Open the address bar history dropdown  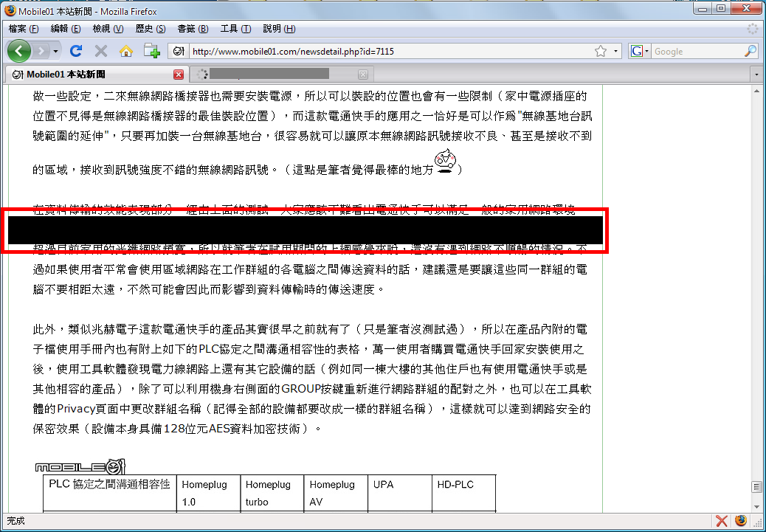coord(615,52)
